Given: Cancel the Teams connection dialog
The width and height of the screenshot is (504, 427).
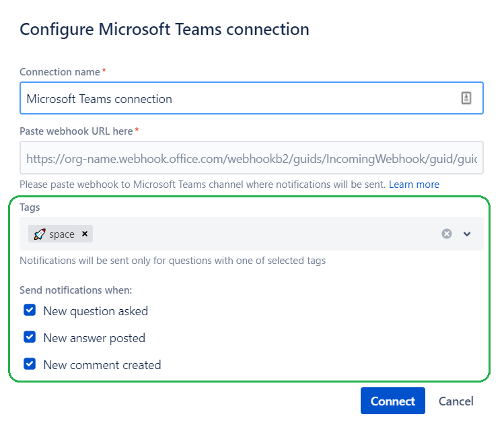Looking at the screenshot, I should coord(456,401).
